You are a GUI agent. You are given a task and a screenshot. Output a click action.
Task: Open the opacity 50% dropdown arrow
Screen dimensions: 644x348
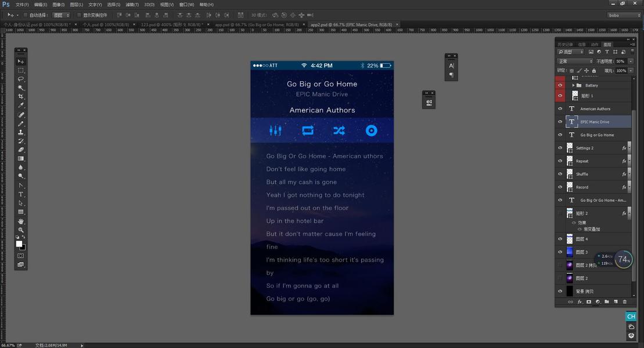click(631, 61)
